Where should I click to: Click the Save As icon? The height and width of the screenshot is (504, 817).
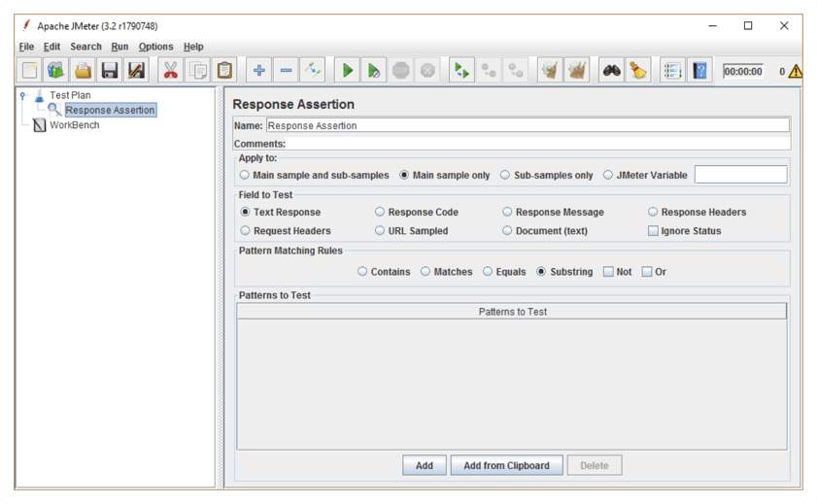[136, 70]
